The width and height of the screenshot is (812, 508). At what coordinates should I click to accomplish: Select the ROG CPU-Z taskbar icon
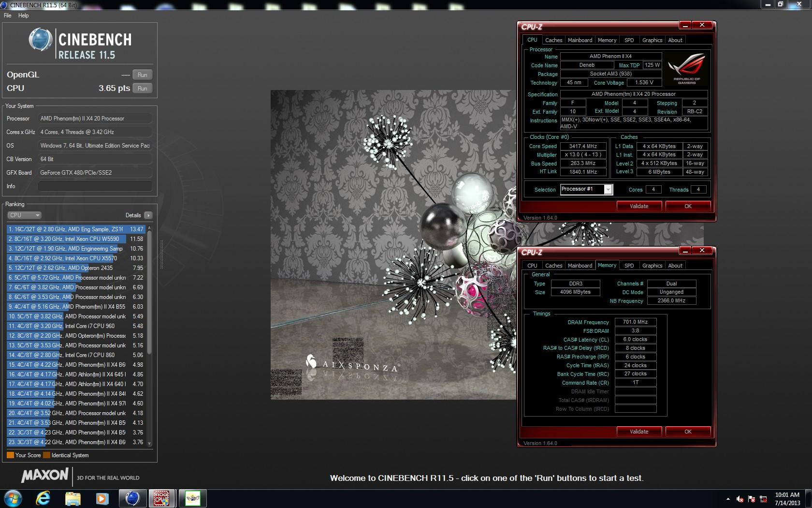162,498
